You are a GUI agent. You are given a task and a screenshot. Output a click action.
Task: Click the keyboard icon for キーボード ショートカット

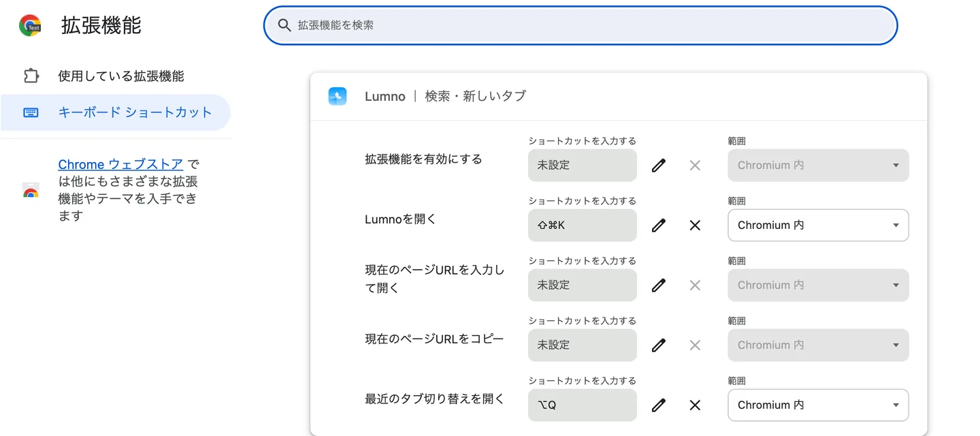pyautogui.click(x=31, y=112)
